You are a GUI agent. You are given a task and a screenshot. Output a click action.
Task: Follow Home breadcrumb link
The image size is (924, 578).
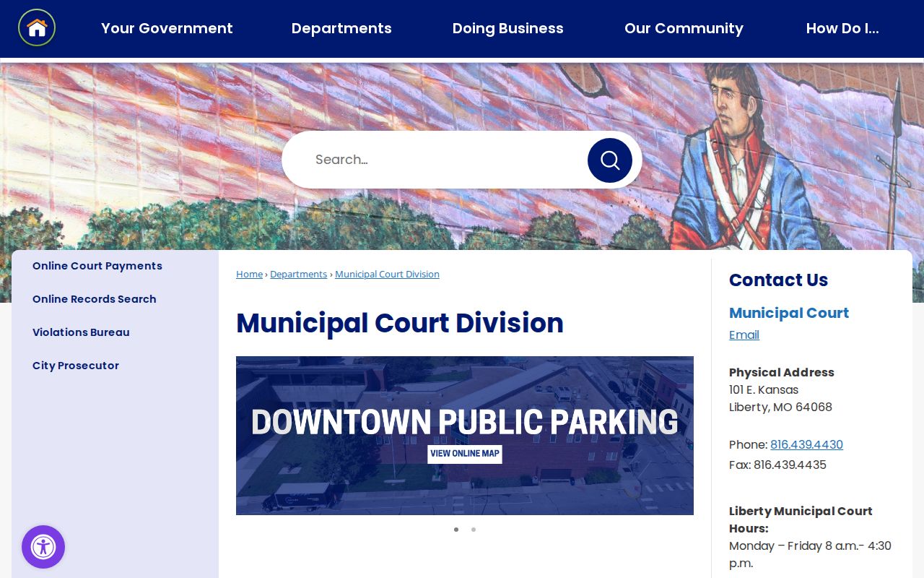249,275
